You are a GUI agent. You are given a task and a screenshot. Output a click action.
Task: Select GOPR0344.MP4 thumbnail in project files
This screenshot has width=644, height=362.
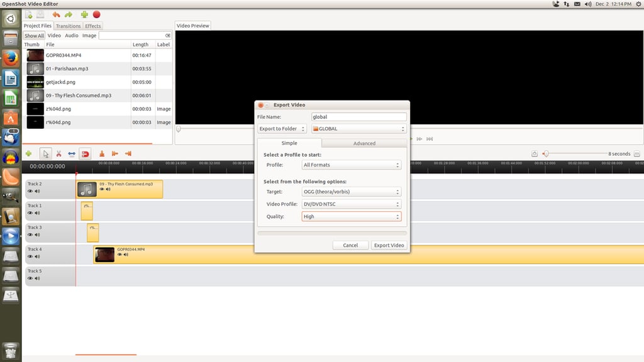35,55
